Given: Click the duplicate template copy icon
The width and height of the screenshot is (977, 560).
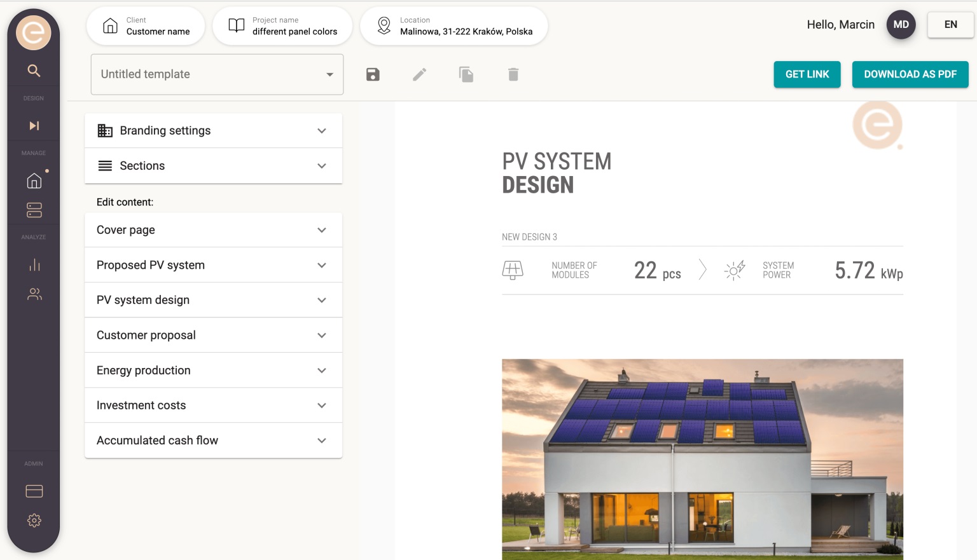Looking at the screenshot, I should coord(466,74).
